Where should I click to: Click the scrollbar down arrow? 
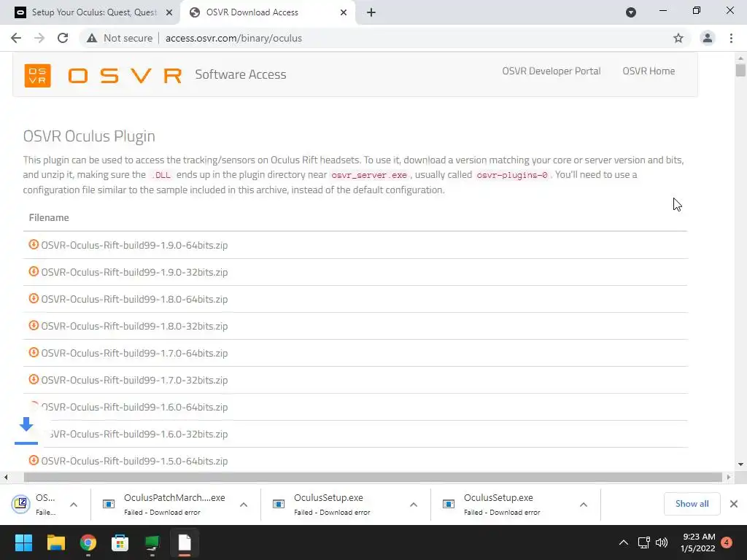click(740, 464)
